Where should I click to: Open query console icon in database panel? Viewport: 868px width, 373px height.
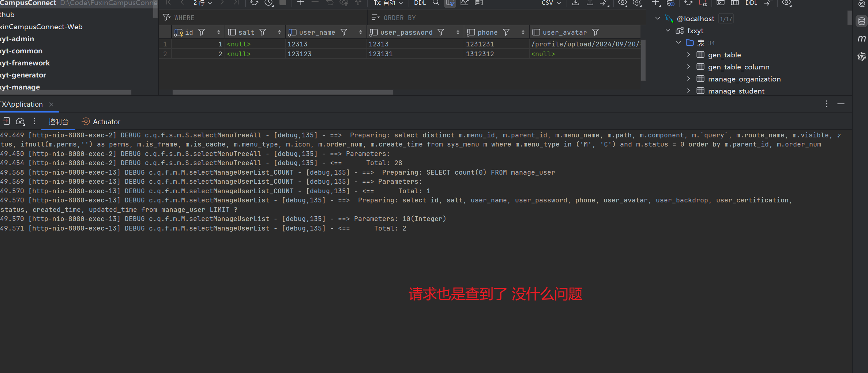point(720,3)
